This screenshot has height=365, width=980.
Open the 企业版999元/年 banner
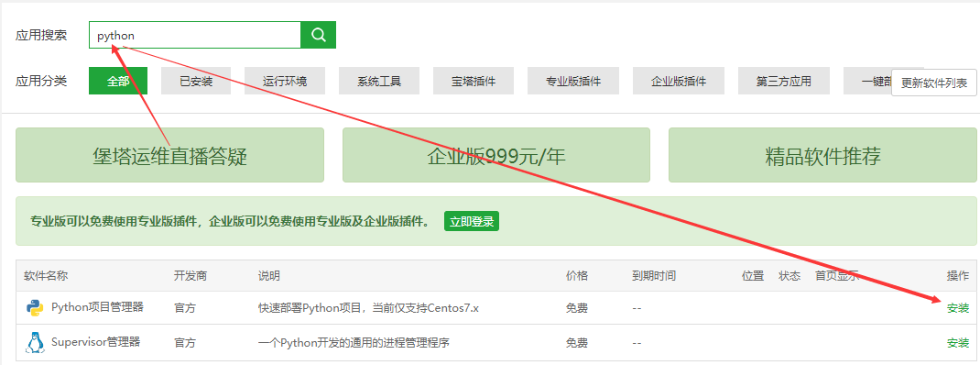pos(496,155)
